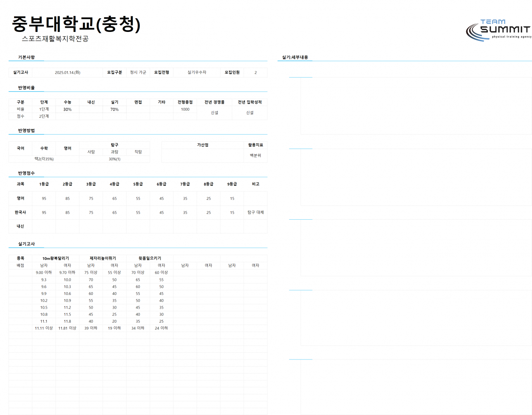532x415 pixels.
Task: Click the 모집전형 label
Action: click(161, 73)
